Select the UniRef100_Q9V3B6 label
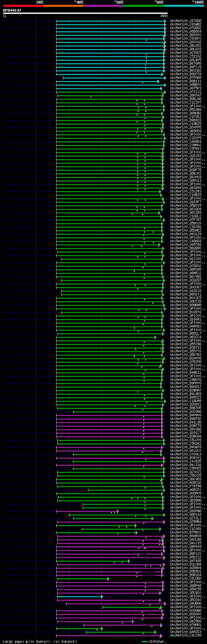Image resolution: width=207 pixels, height=644 pixels. (186, 429)
